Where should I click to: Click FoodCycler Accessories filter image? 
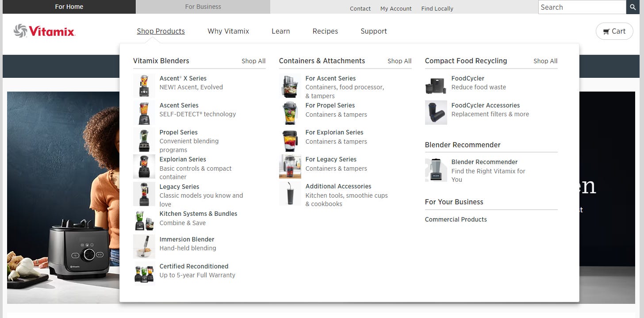click(436, 113)
